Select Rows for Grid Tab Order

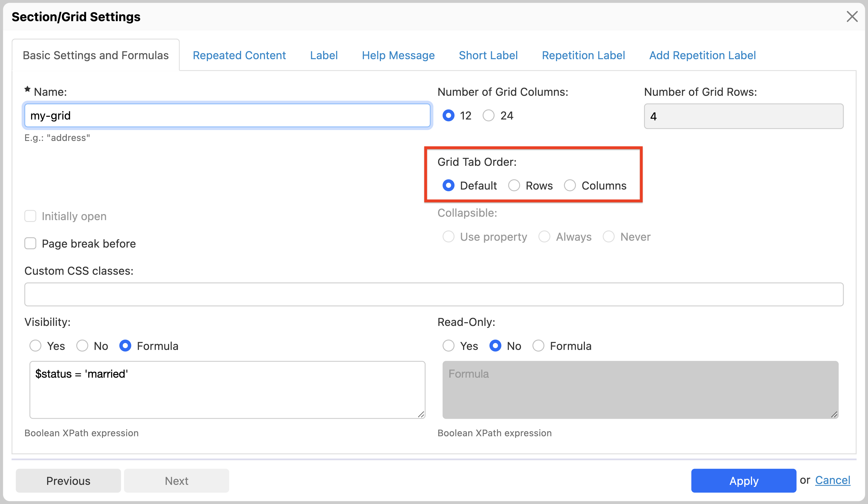(515, 185)
